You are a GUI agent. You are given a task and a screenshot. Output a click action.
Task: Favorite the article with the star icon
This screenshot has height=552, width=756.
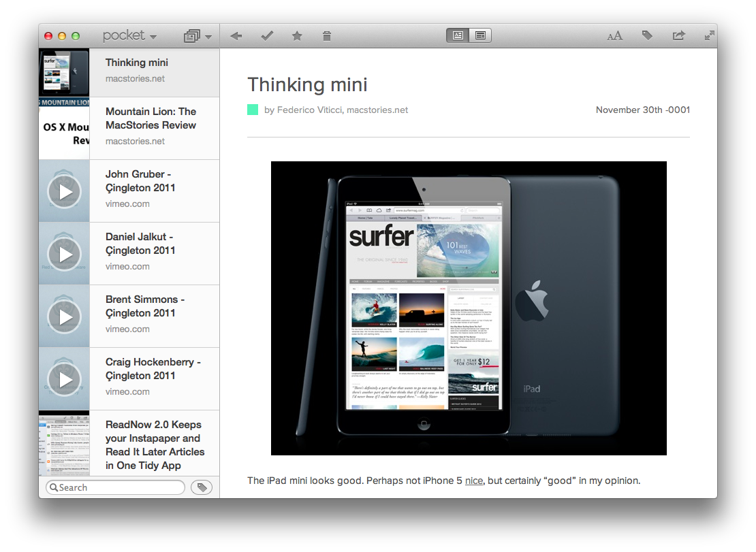297,36
